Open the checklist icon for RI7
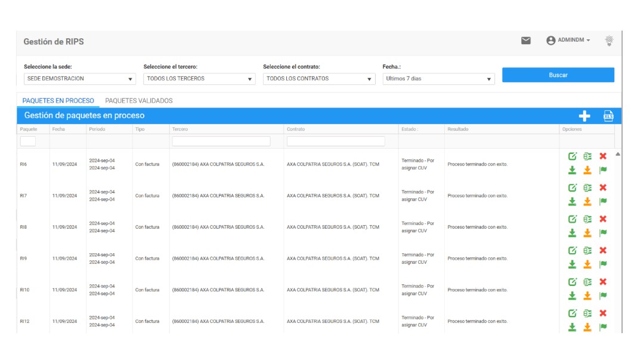 [587, 188]
